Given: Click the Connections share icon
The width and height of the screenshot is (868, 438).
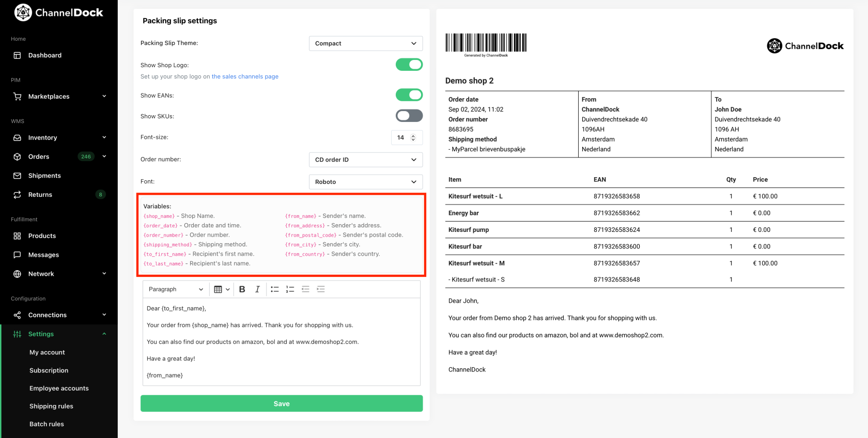Looking at the screenshot, I should coord(17,315).
